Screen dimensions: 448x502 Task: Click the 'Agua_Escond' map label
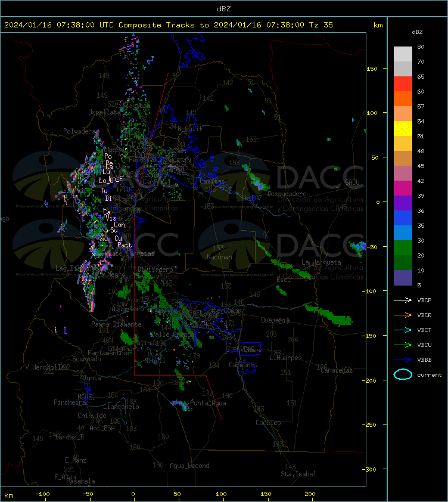189,466
